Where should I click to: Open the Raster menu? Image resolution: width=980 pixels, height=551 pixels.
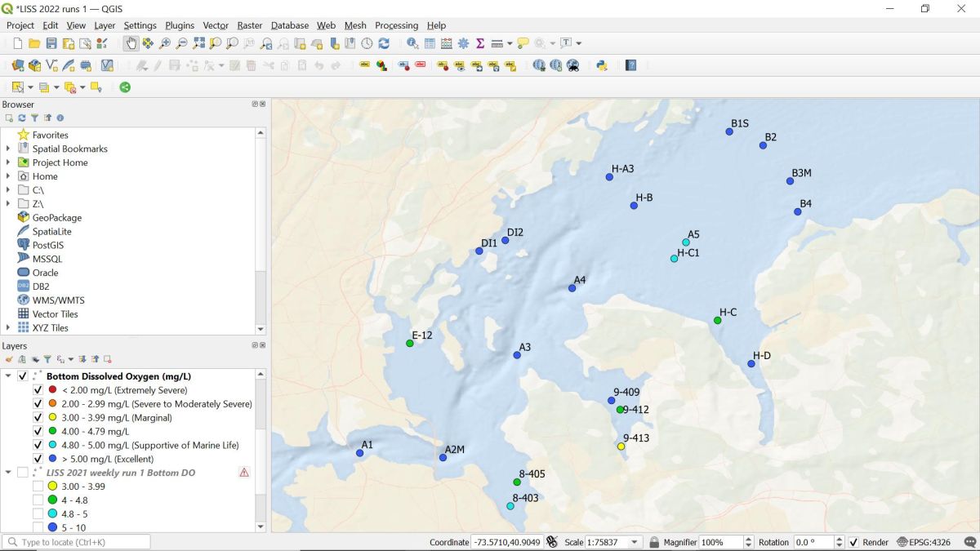[250, 25]
